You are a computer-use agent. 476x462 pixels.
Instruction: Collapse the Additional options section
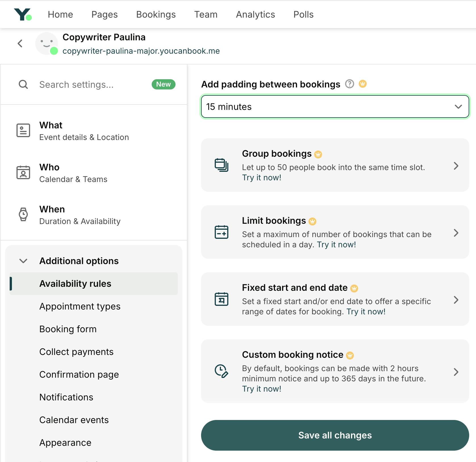coord(23,261)
